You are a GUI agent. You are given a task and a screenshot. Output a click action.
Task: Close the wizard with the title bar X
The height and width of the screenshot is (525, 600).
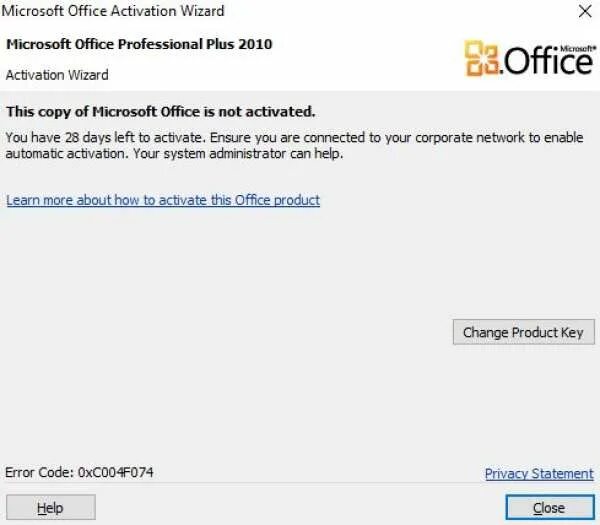pos(584,11)
